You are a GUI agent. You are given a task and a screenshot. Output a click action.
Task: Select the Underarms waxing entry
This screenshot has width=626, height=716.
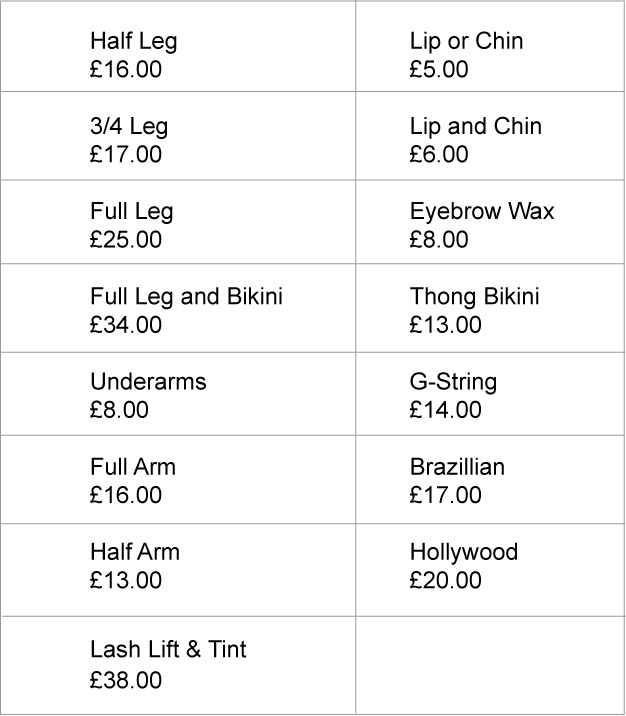[148, 382]
